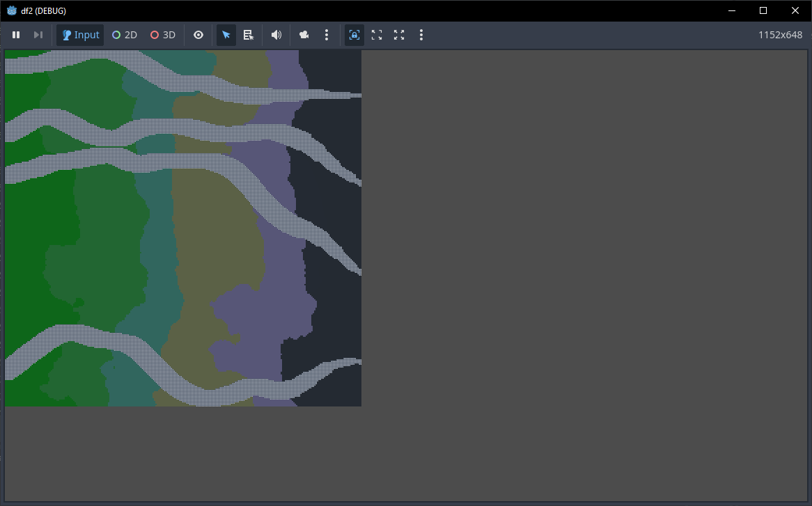Maximize the df2 debug window
This screenshot has width=812, height=506.
[x=763, y=10]
